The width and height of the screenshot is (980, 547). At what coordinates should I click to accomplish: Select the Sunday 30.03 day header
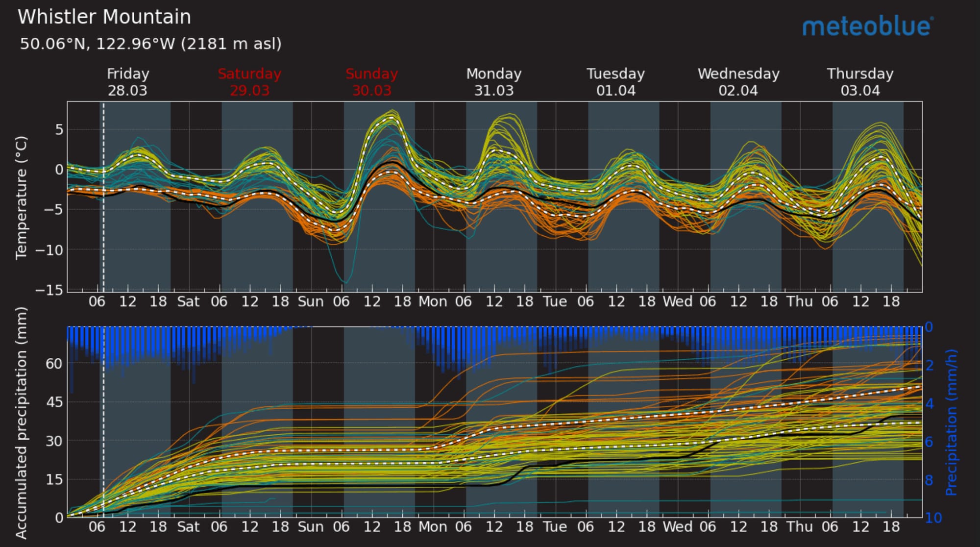pos(371,82)
